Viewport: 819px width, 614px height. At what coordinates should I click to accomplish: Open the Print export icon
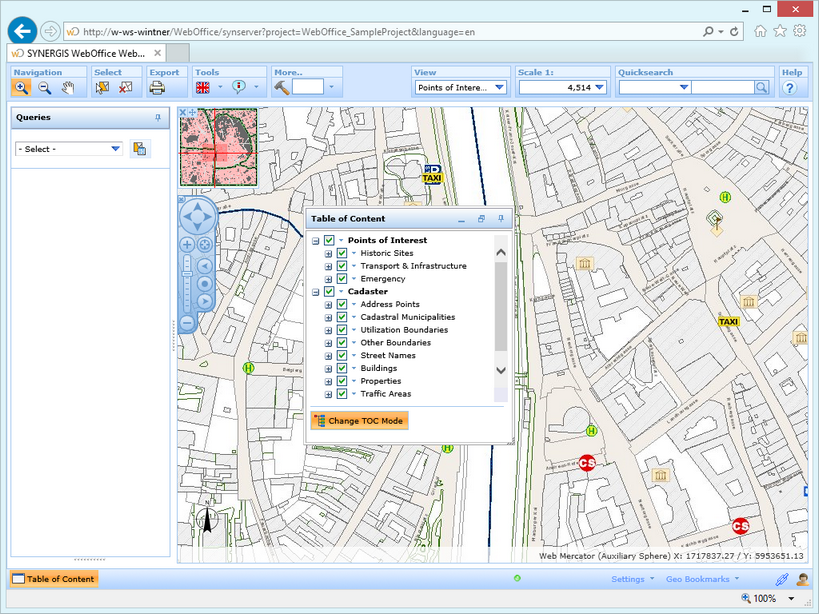(158, 87)
